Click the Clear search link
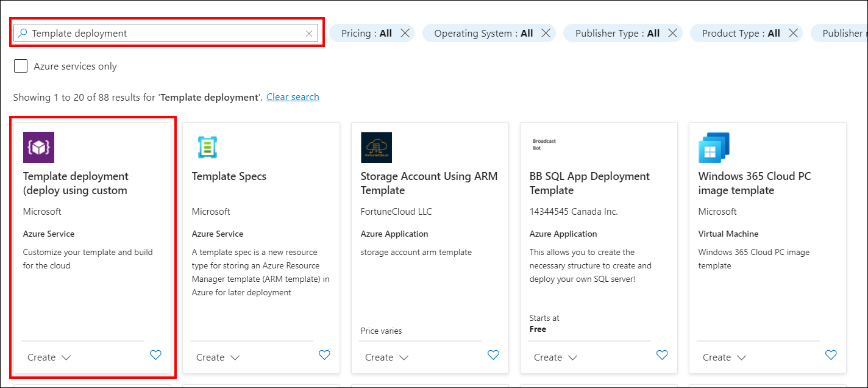This screenshot has height=388, width=868. [x=293, y=97]
